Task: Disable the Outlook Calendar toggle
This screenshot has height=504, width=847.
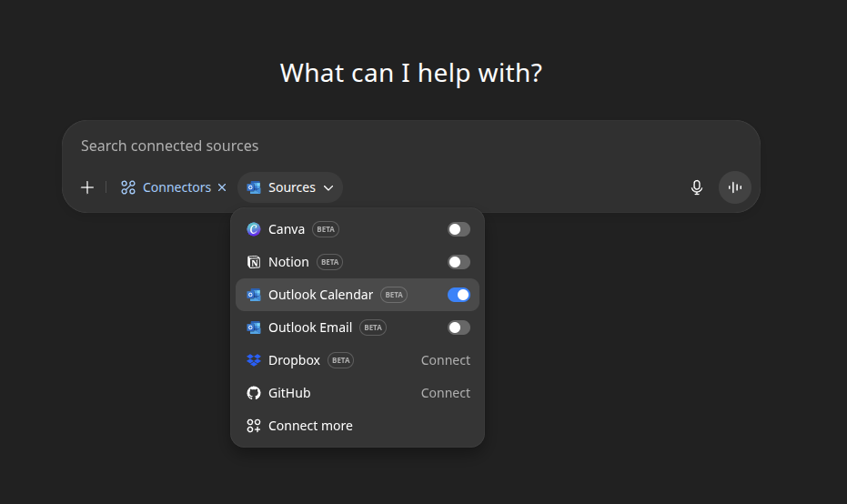Action: point(459,295)
